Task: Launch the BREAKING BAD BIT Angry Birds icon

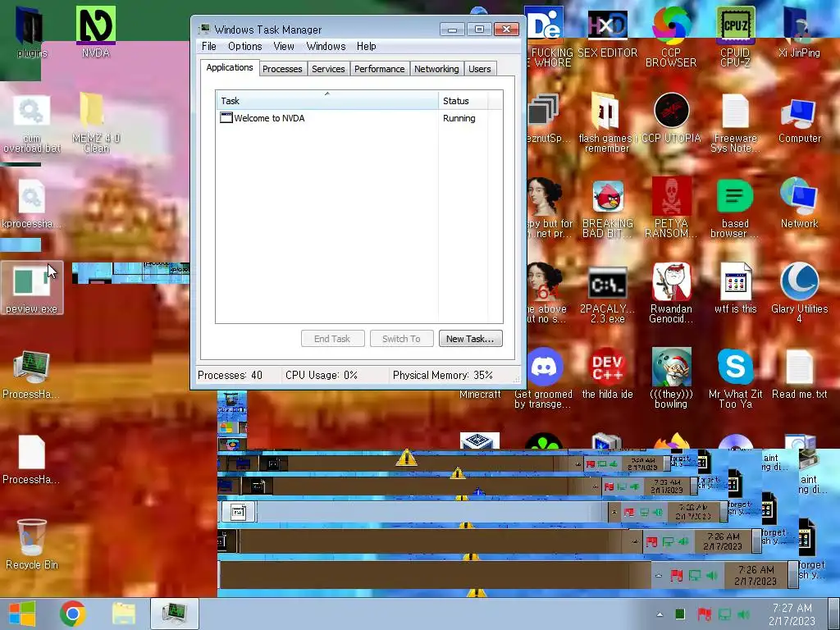Action: (608, 208)
